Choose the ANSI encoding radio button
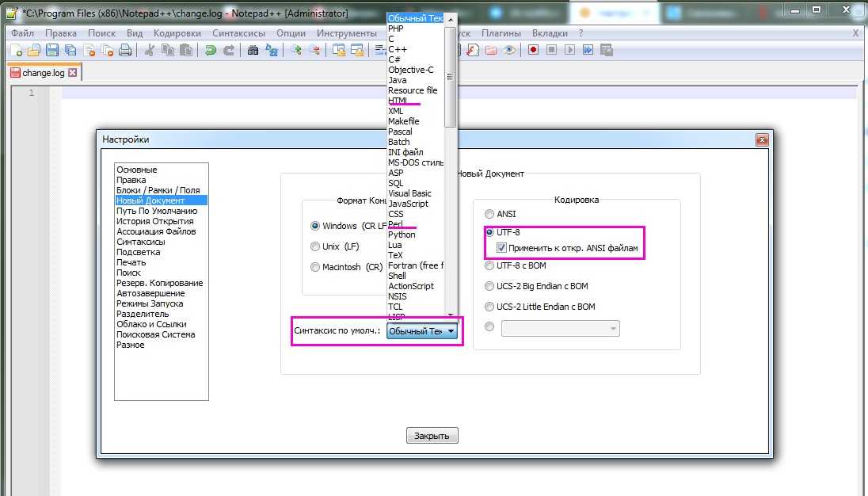 (x=489, y=214)
